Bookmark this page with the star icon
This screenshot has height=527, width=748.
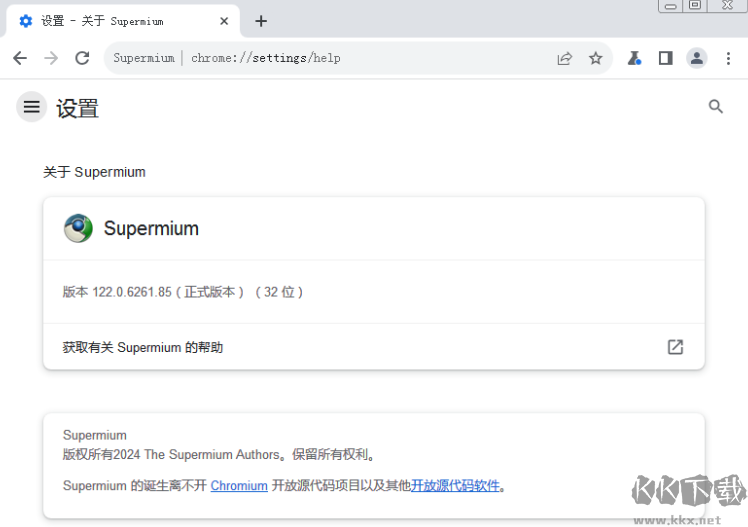coord(595,58)
